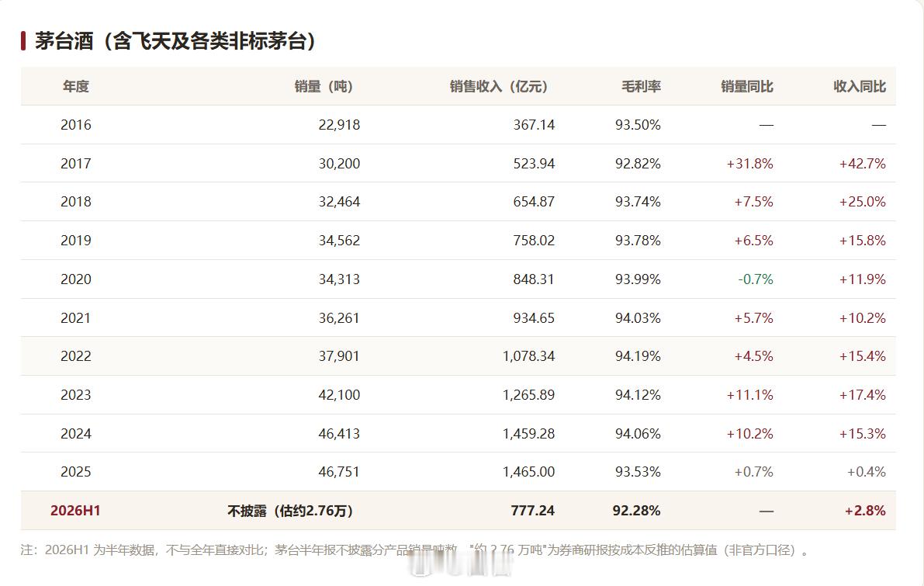
Task: Click the 不披露（估约2.76万） cell
Action: pos(290,511)
